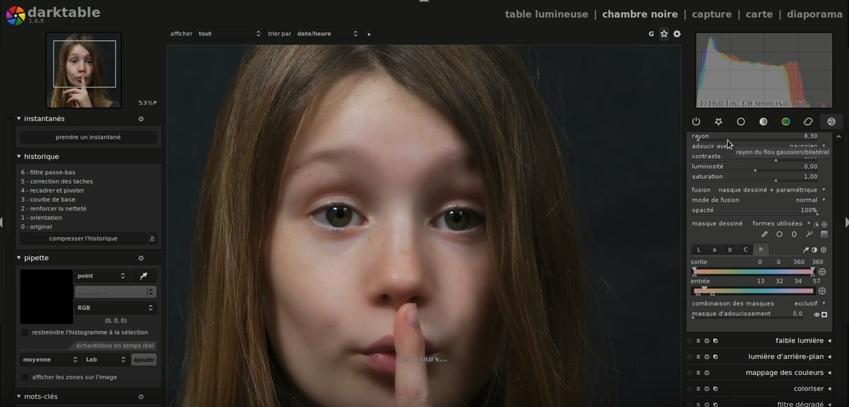Click the star overlay icon in the top bar
Screen dimensions: 849x407
click(664, 34)
